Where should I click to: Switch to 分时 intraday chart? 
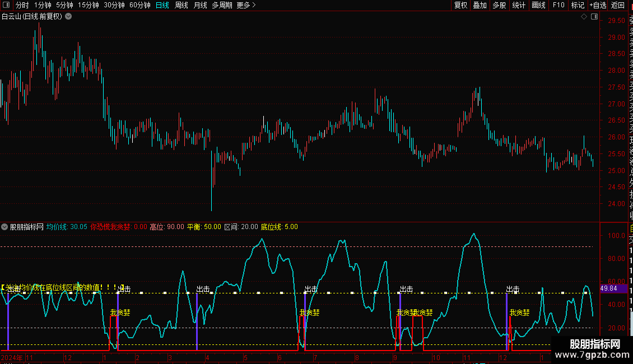[22, 5]
